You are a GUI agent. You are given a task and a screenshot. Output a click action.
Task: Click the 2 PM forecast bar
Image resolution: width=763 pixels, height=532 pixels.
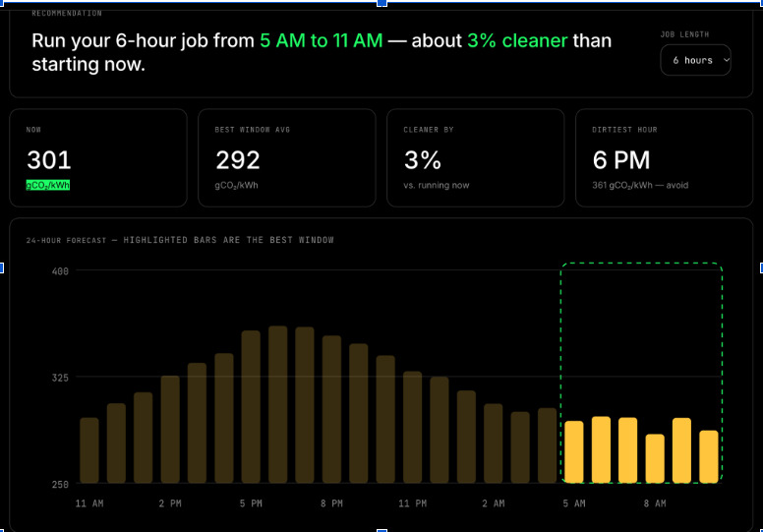pyautogui.click(x=170, y=430)
